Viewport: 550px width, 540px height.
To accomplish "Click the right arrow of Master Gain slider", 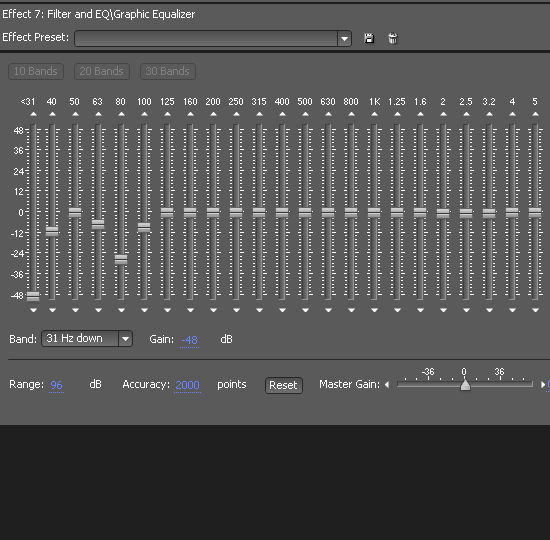I will click(543, 385).
